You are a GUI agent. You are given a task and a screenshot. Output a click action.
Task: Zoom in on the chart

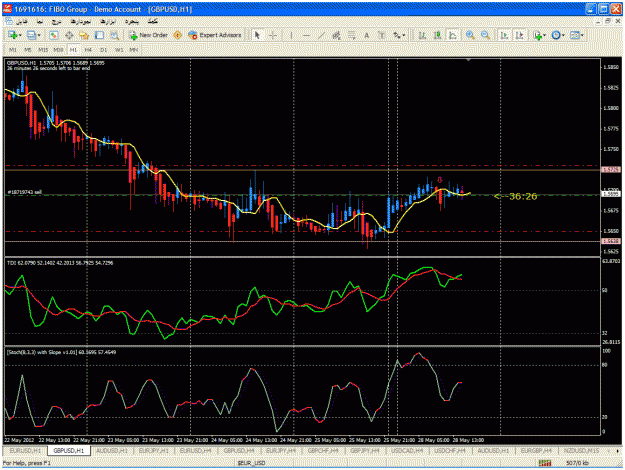point(470,35)
